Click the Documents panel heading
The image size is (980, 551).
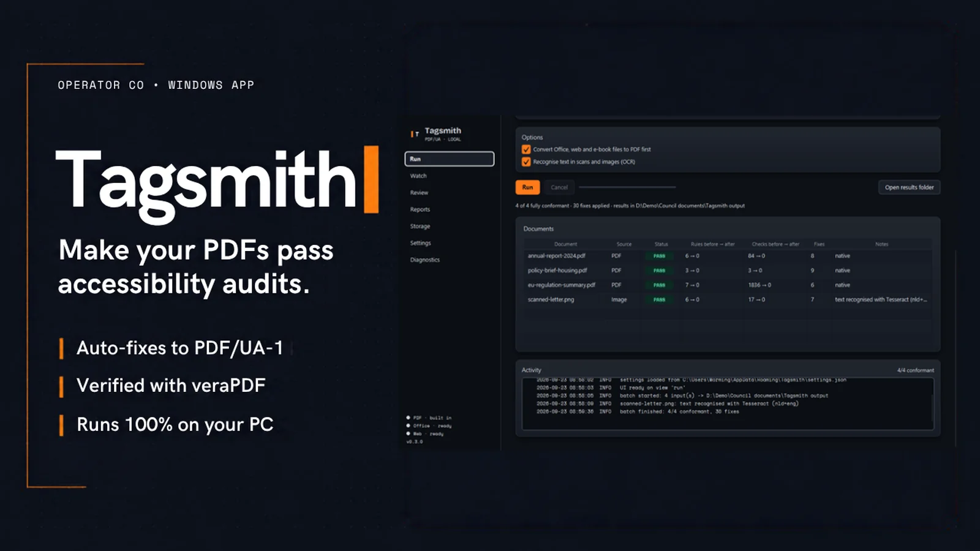coord(538,229)
